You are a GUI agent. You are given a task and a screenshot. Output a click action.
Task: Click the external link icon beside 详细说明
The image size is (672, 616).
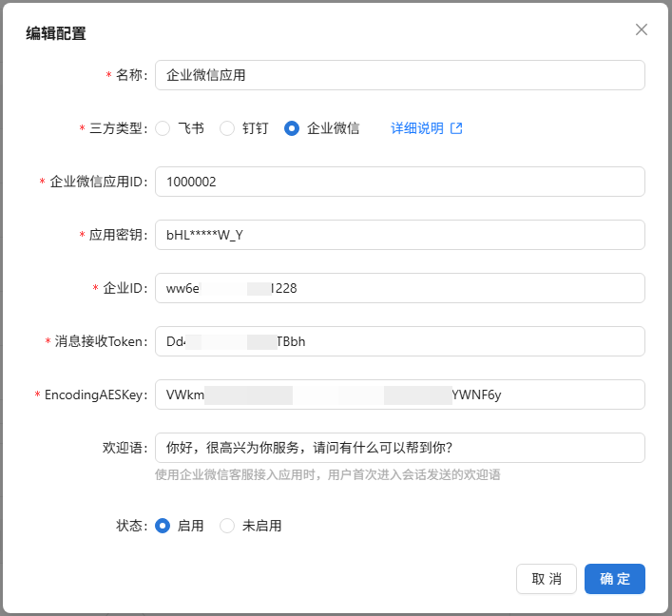[456, 128]
